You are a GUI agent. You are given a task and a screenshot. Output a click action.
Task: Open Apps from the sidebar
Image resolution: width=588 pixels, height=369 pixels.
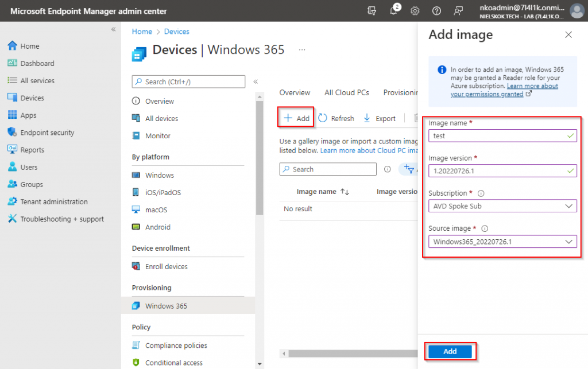point(22,115)
